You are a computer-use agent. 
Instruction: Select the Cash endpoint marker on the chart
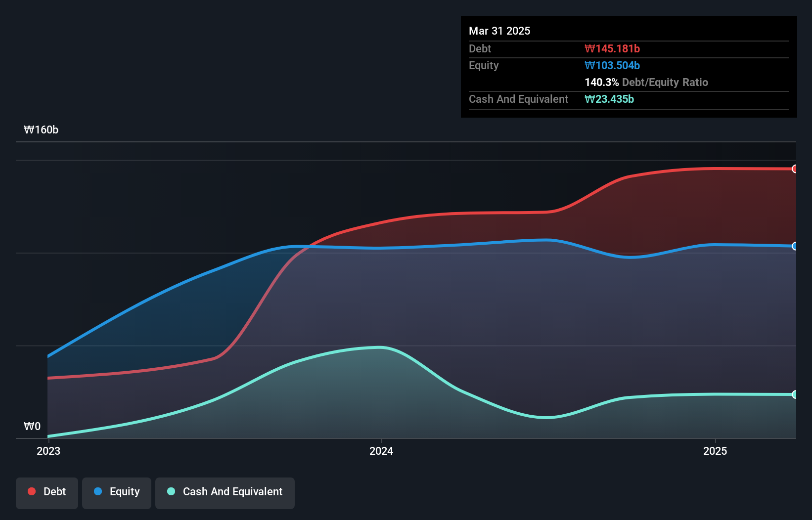[x=795, y=394]
